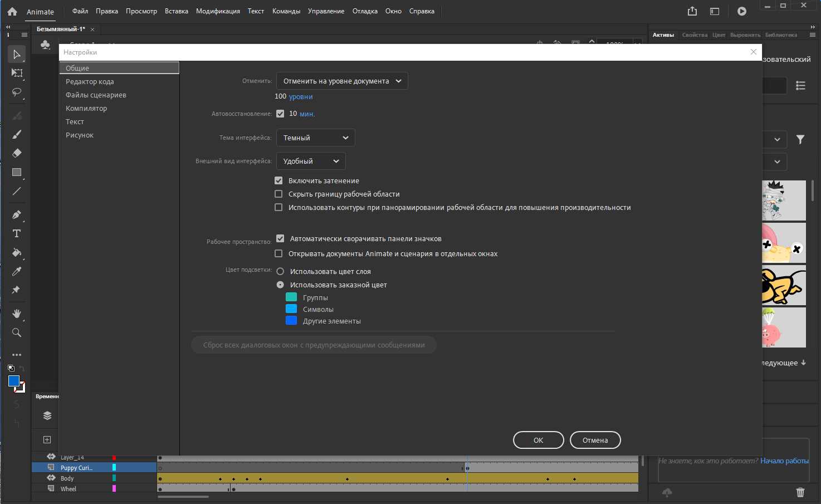The width and height of the screenshot is (821, 504).
Task: Select the Hand tool
Action: click(x=17, y=314)
